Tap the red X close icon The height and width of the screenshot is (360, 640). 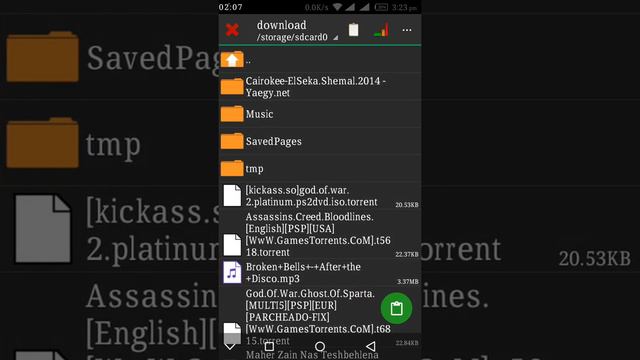click(232, 30)
